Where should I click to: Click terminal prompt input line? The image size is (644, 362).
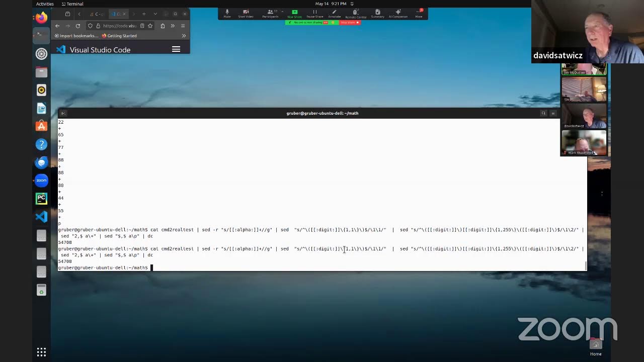322,267
